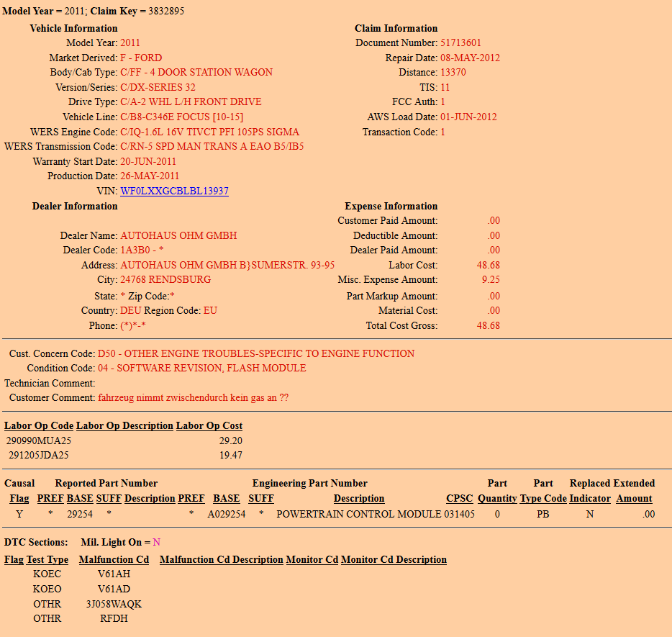Click the customer concern code D50 text
Image resolution: width=672 pixels, height=637 pixels.
255,353
